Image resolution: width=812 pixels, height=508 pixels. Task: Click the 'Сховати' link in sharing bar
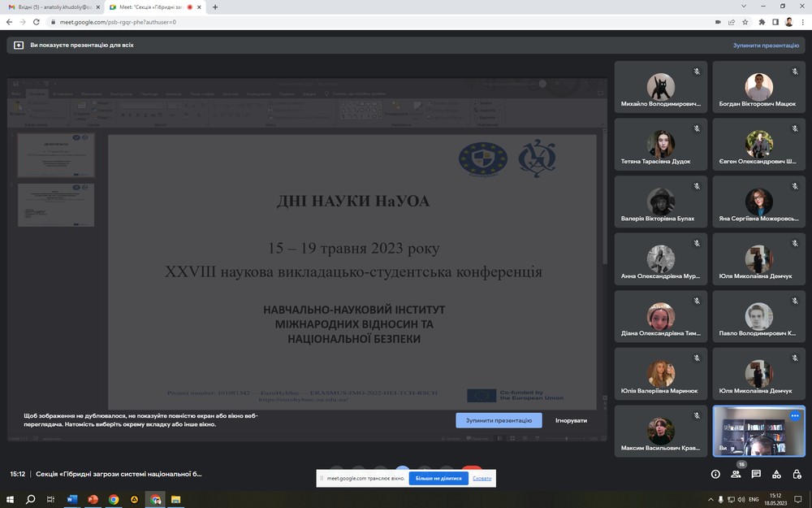(482, 478)
